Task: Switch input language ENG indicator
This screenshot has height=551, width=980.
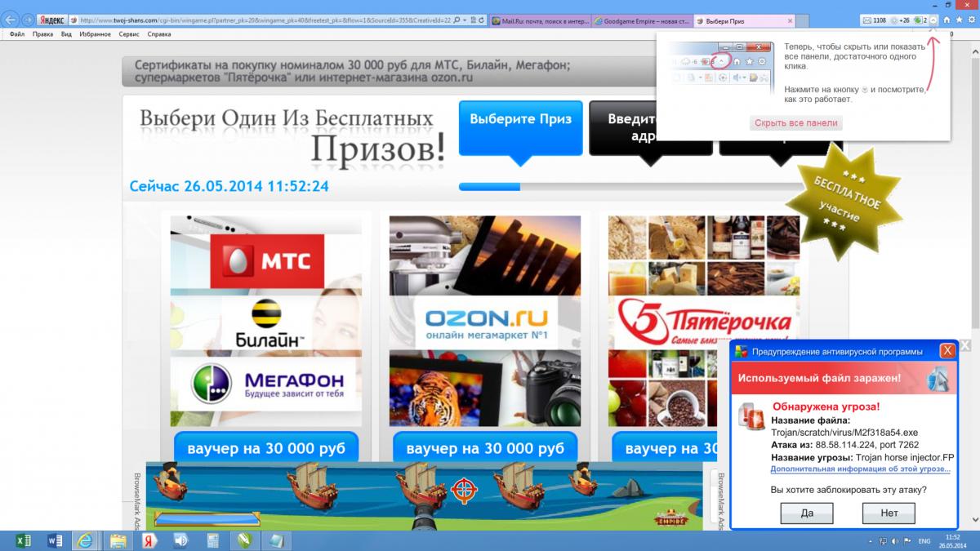Action: coord(925,540)
